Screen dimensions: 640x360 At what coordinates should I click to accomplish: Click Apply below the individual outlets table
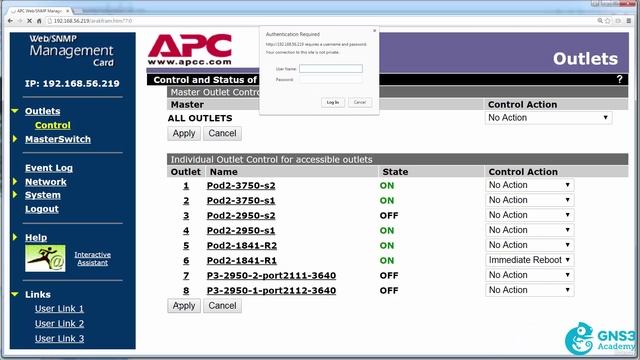click(x=184, y=306)
